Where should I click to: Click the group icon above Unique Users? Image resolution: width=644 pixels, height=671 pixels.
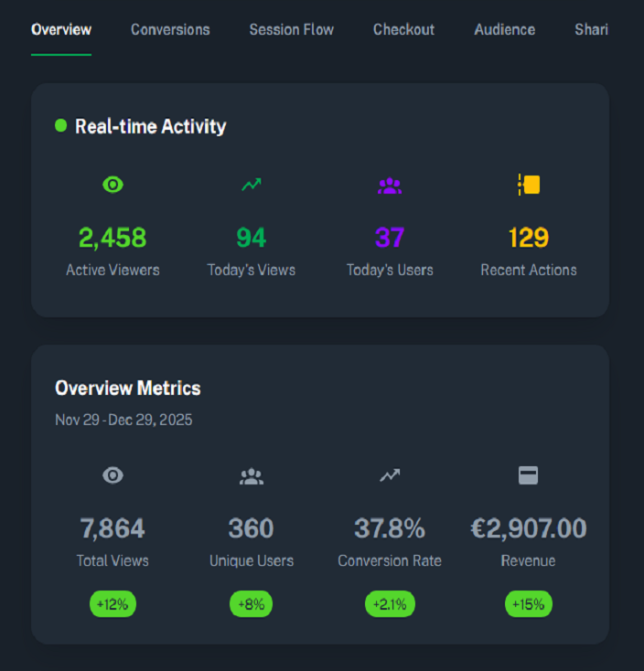[252, 475]
